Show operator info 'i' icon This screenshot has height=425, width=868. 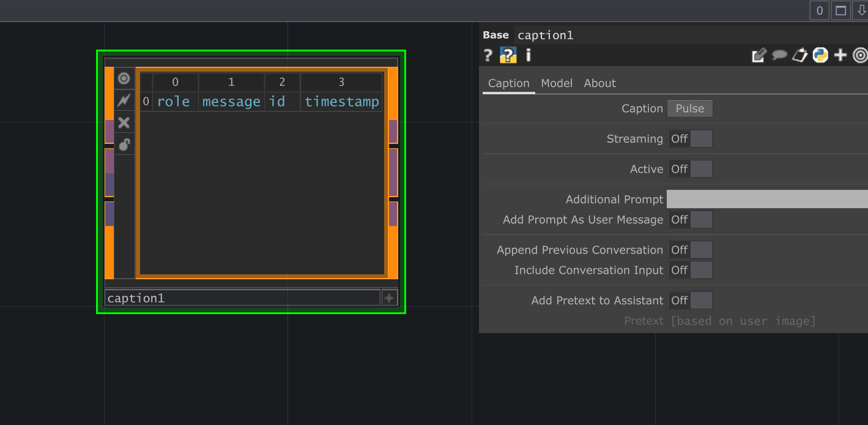529,56
